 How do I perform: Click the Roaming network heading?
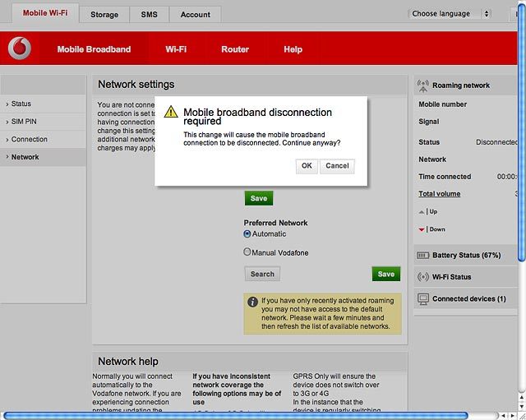click(460, 85)
